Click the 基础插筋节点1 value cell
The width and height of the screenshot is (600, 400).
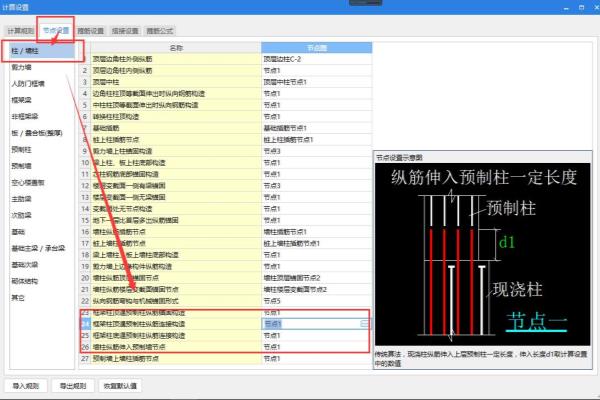coord(316,128)
